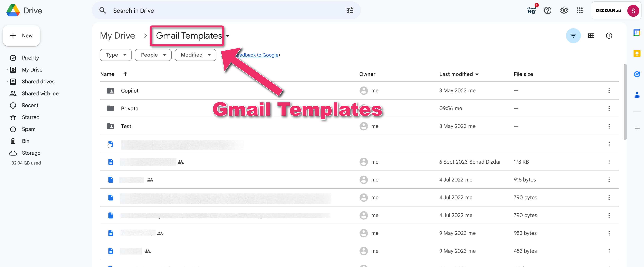The image size is (644, 267).
Task: Open Google apps grid launcher
Action: (x=579, y=10)
